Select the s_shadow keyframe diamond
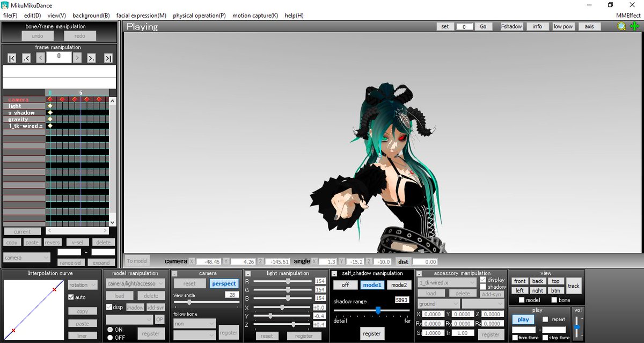The image size is (644, 343). coord(50,113)
